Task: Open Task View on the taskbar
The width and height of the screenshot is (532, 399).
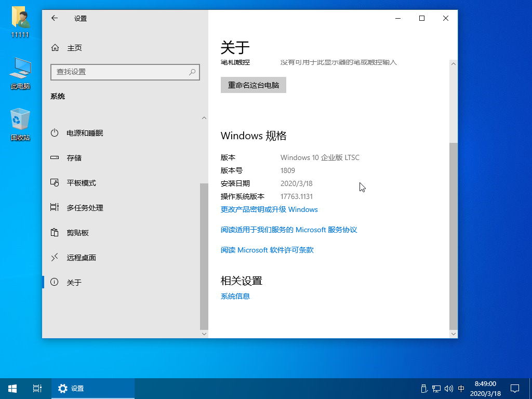Action: pyautogui.click(x=37, y=388)
